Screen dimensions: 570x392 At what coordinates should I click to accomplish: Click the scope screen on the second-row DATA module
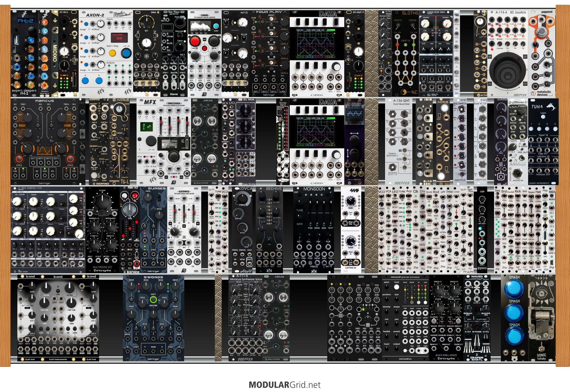click(316, 132)
